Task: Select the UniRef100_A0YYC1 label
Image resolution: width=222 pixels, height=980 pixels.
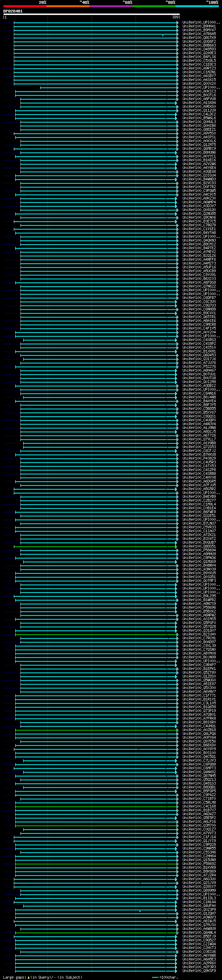Action: point(199,156)
